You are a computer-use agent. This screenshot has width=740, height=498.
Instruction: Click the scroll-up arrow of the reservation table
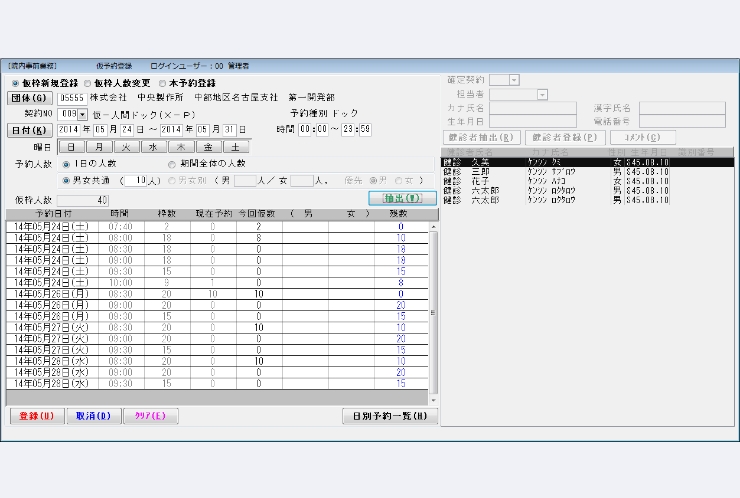(433, 227)
